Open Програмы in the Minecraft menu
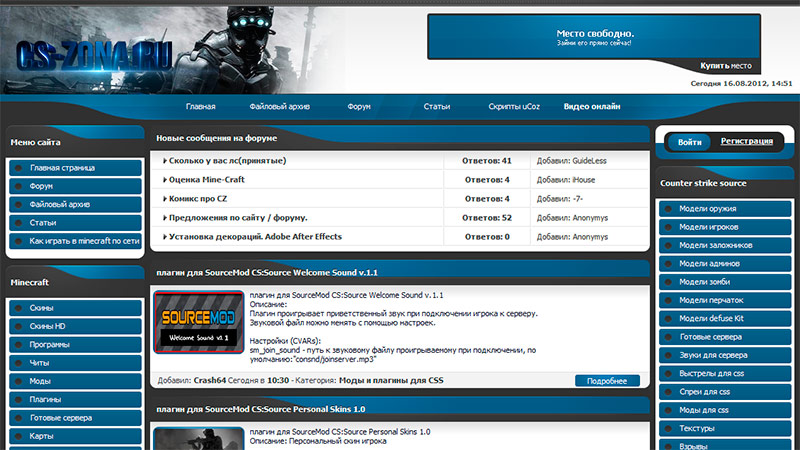This screenshot has height=450, width=800. pyautogui.click(x=75, y=345)
